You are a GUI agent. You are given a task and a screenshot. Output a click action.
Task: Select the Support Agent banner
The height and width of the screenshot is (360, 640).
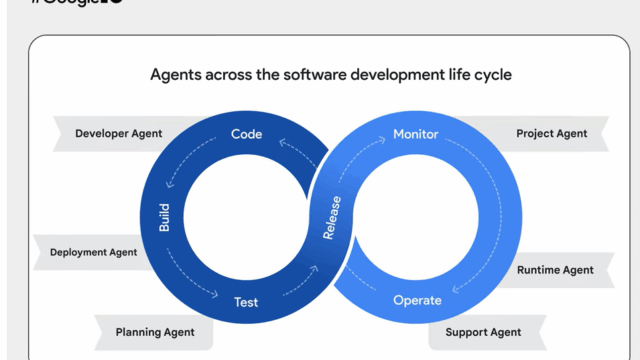(483, 332)
